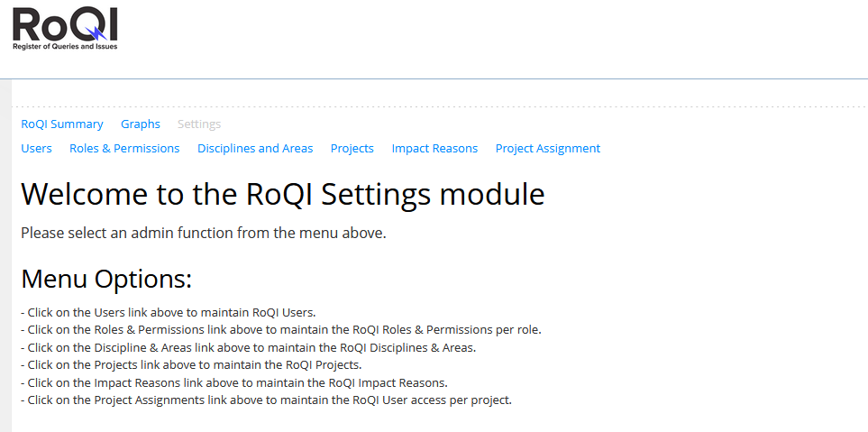
Task: Open the Projects admin page
Action: click(x=352, y=149)
